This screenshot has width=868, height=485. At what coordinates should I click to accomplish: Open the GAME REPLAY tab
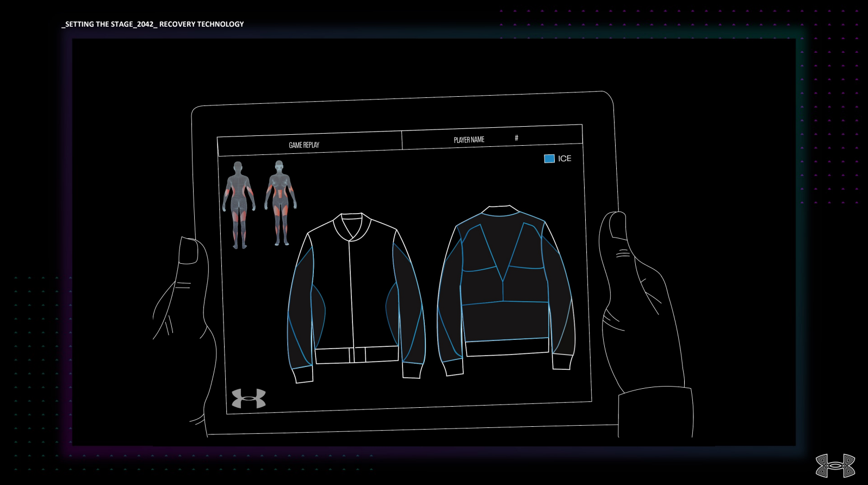click(x=309, y=144)
